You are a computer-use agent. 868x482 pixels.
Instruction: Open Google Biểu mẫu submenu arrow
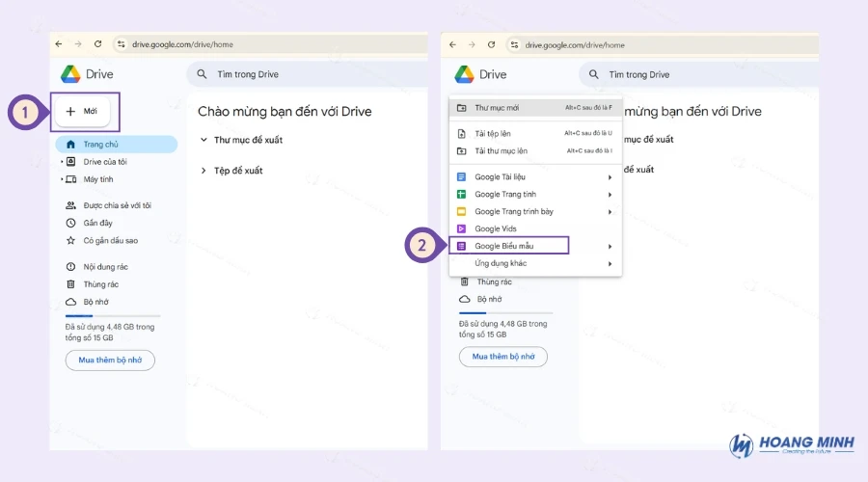click(610, 246)
